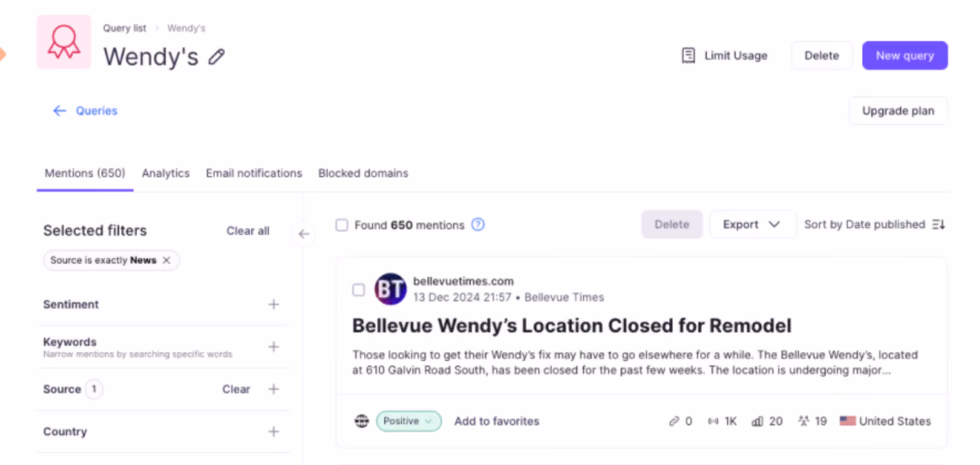Click the Selected filters heading

pos(95,231)
